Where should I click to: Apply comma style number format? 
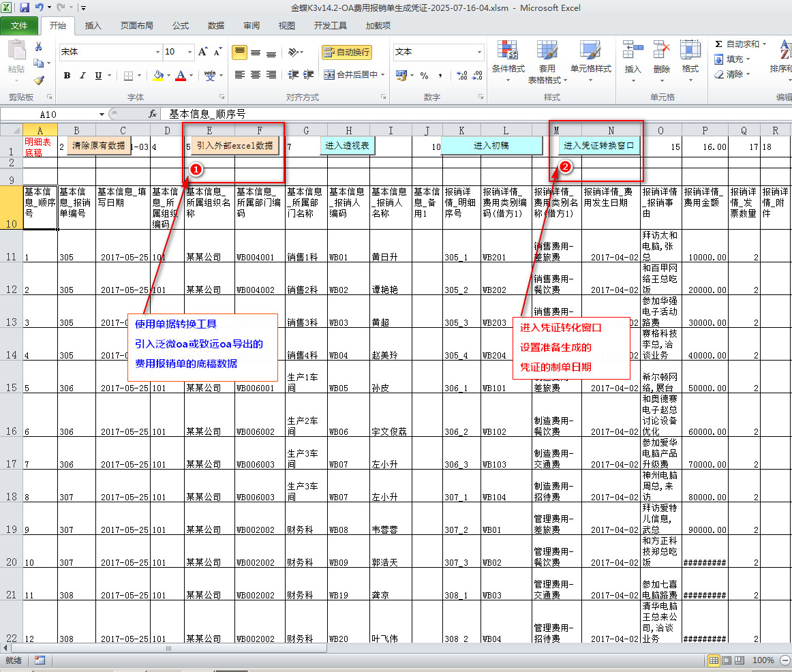(440, 76)
